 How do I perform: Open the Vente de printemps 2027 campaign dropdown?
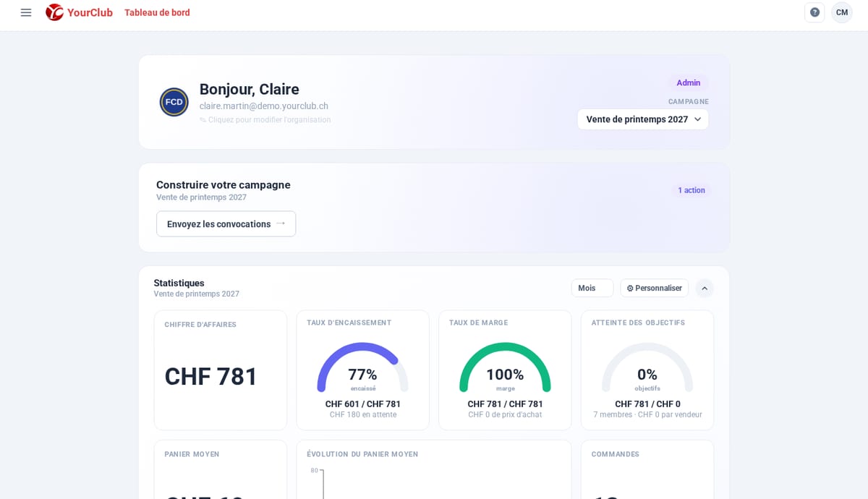pos(643,119)
